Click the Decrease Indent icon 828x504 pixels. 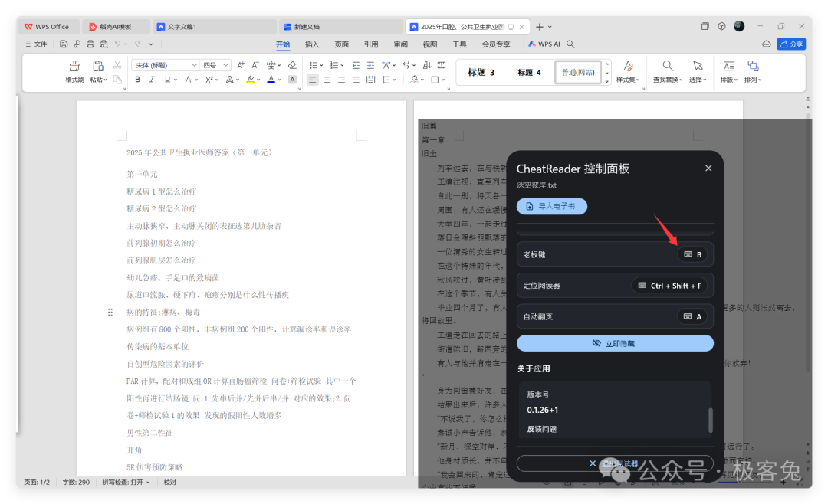coord(356,65)
